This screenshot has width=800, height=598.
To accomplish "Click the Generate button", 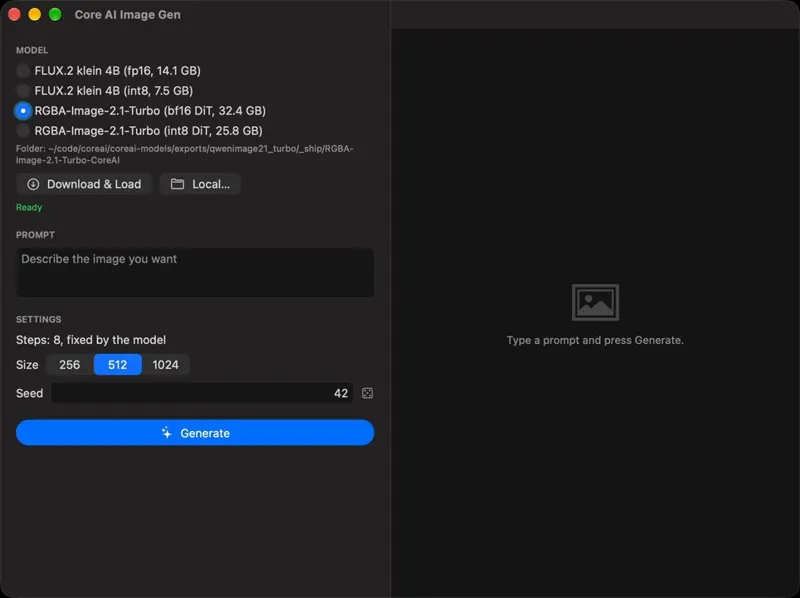I will (195, 433).
